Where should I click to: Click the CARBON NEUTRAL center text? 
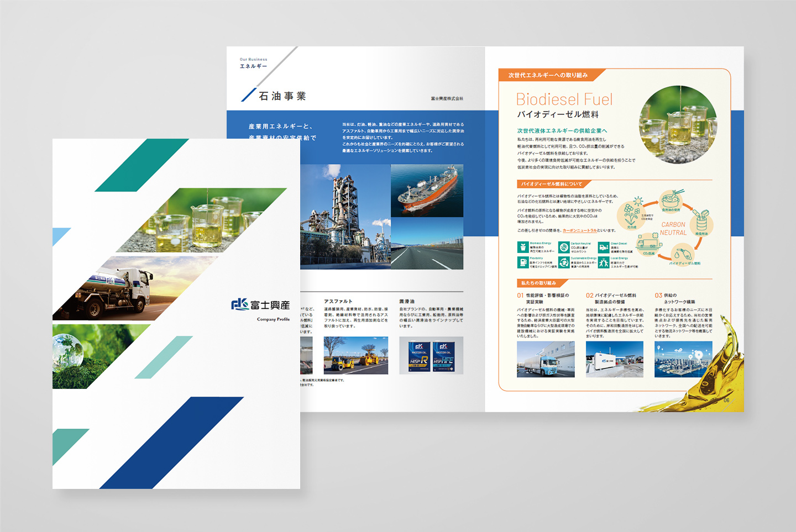click(673, 229)
